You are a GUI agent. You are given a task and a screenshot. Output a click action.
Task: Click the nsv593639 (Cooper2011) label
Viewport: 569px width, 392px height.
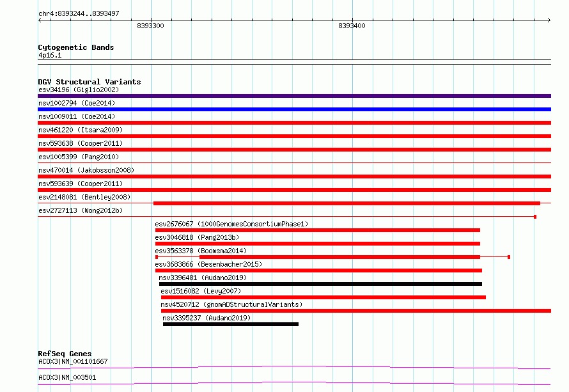[81, 184]
